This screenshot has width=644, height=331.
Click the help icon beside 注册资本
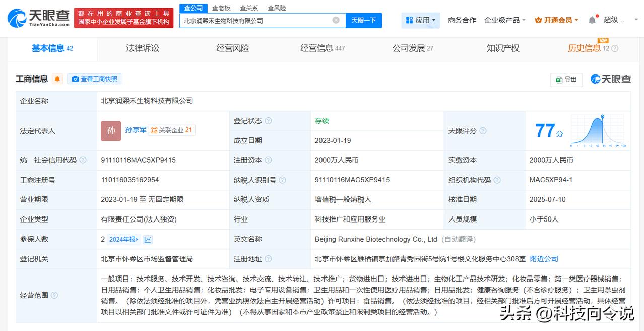tap(268, 160)
